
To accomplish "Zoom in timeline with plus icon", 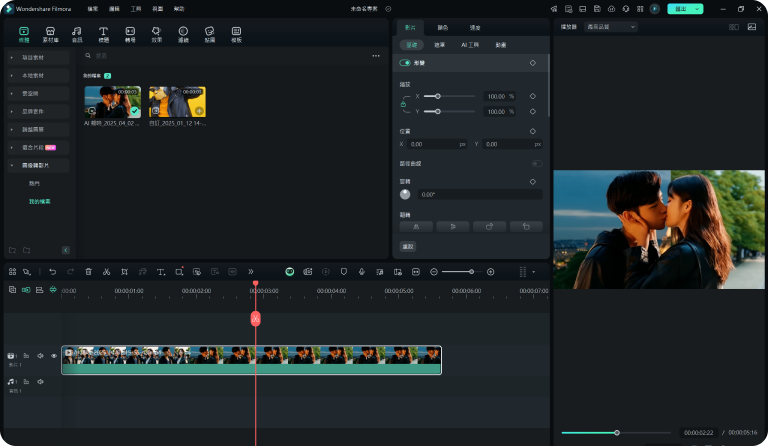I will coord(491,272).
